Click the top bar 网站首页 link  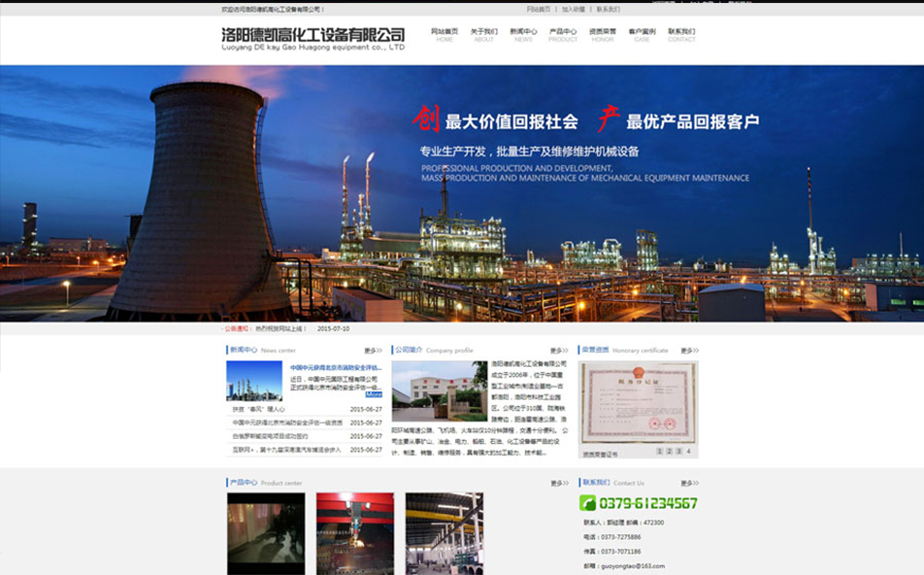(x=538, y=9)
